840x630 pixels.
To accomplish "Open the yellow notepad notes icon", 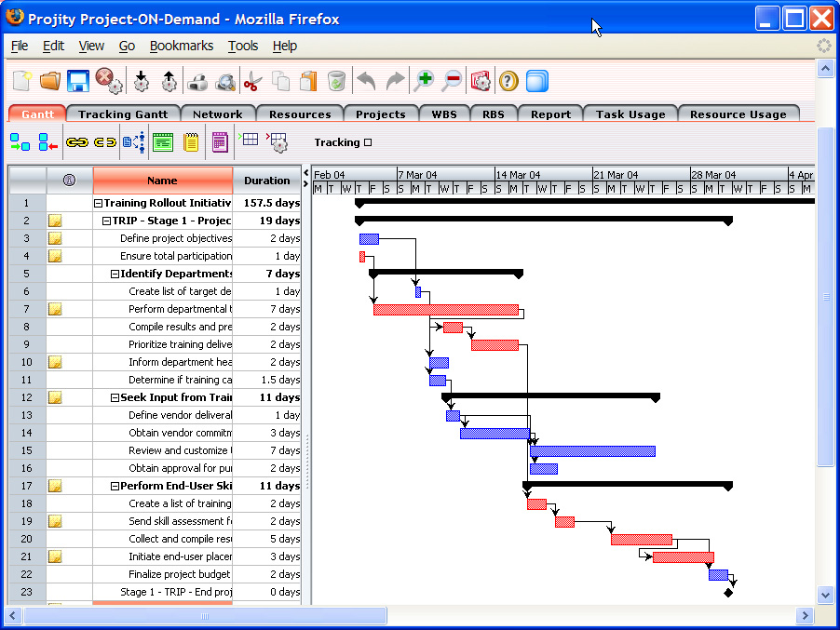I will [191, 142].
